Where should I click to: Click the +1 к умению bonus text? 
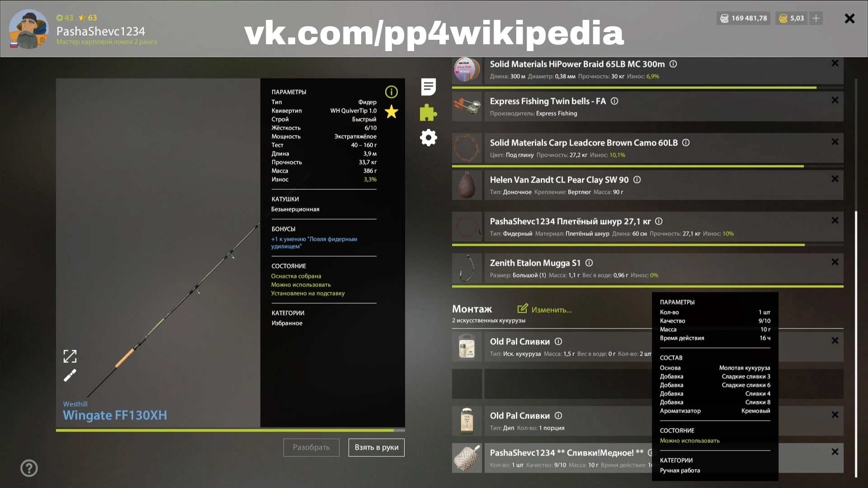click(x=314, y=243)
